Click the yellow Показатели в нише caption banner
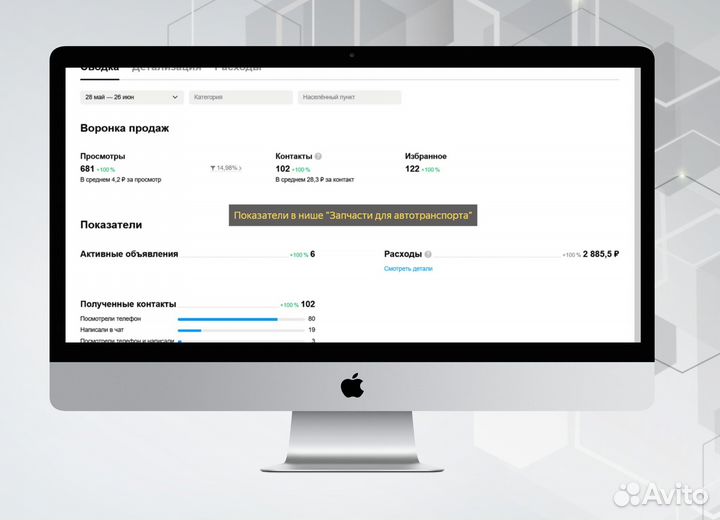Screen dimensions: 720x520 tap(352, 216)
